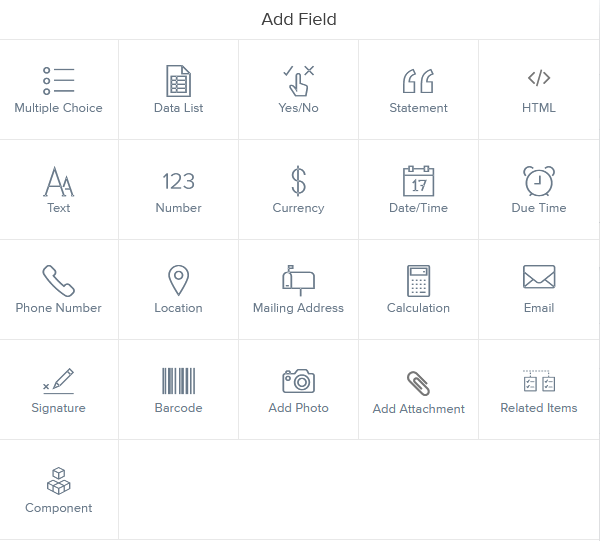
Task: Select the Data List field icon
Action: (178, 81)
